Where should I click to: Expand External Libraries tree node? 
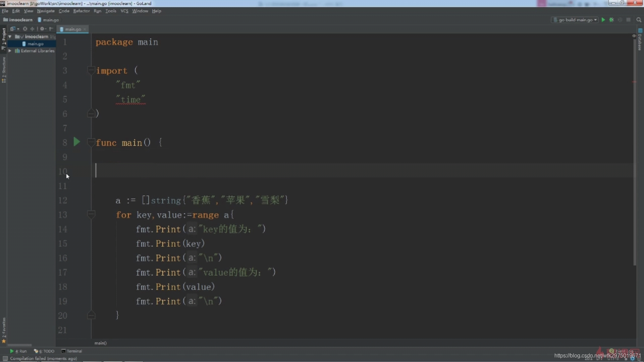click(x=10, y=51)
